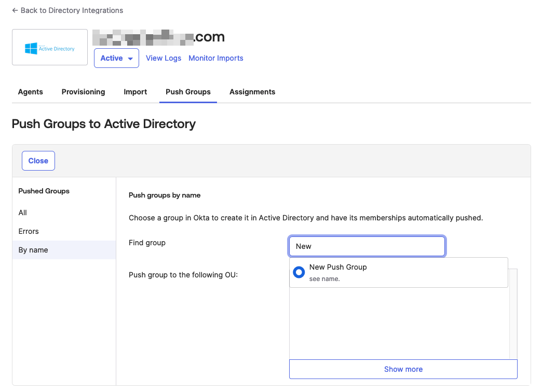Select the Push Groups tab
This screenshot has height=392, width=542.
click(188, 92)
